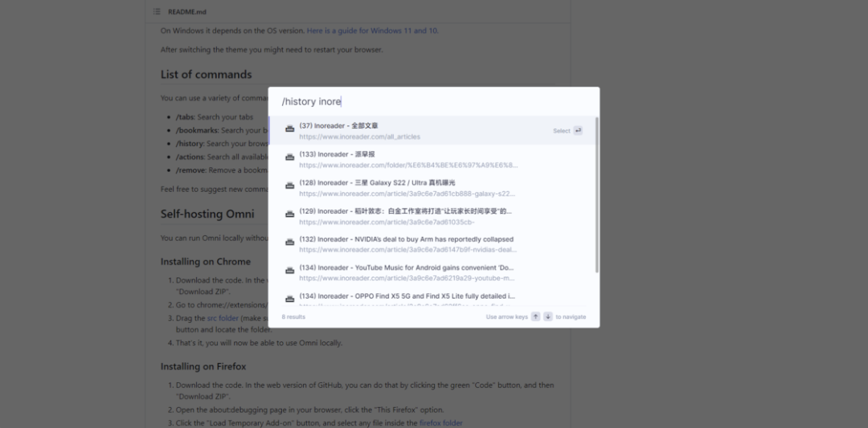Click the icon beside the OPPO Find X5 result
This screenshot has height=428, width=868.
click(x=289, y=300)
